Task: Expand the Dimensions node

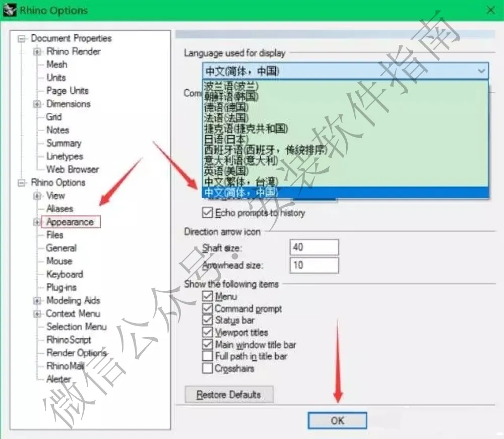Action: click(37, 104)
